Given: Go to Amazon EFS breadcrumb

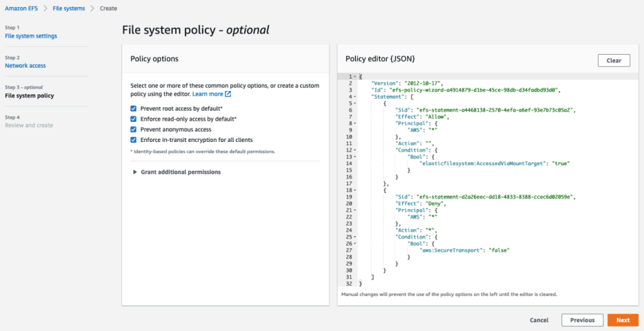Looking at the screenshot, I should pyautogui.click(x=21, y=8).
